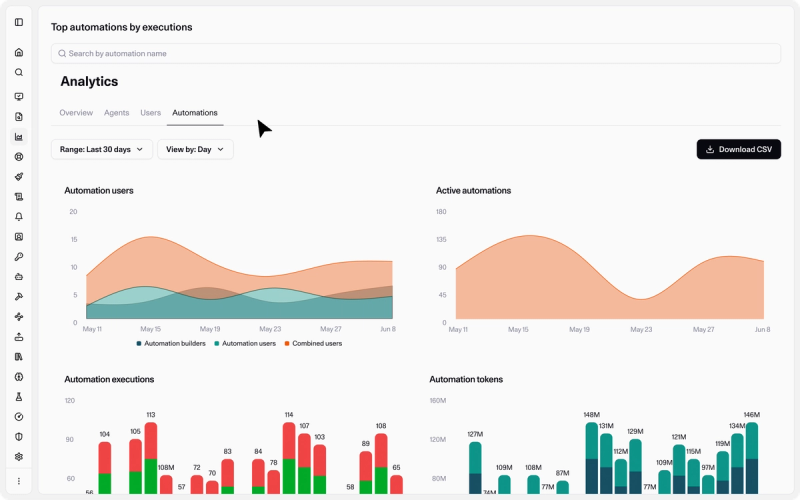Click the Automation users chart title
The height and width of the screenshot is (500, 800).
[99, 190]
